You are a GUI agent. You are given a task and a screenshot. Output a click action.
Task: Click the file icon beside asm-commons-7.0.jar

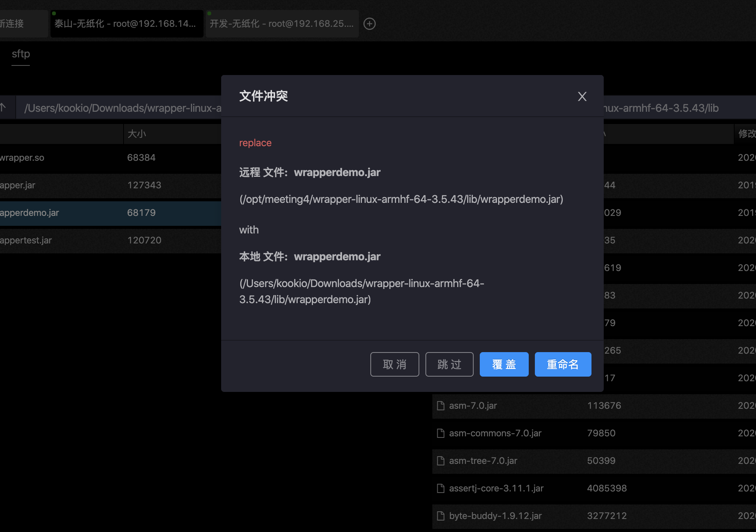(x=441, y=433)
